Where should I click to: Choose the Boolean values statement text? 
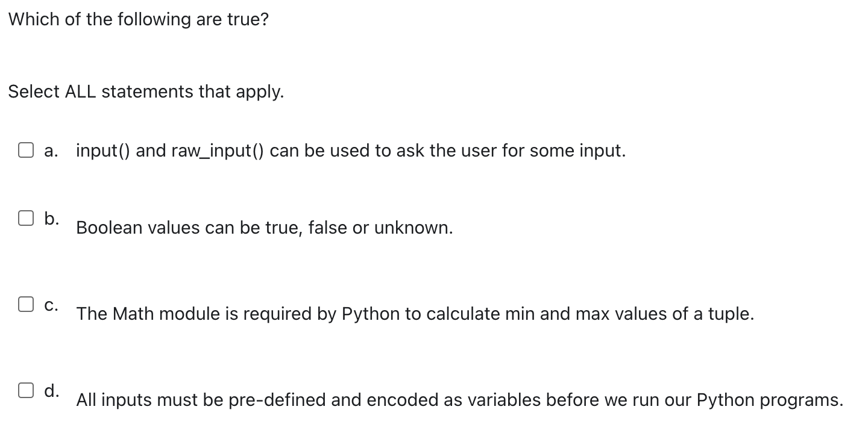(264, 228)
